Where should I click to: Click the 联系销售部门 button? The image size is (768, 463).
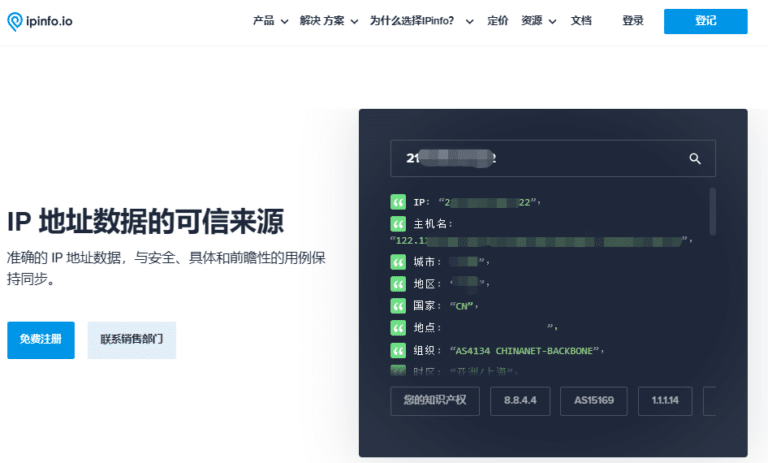(132, 340)
